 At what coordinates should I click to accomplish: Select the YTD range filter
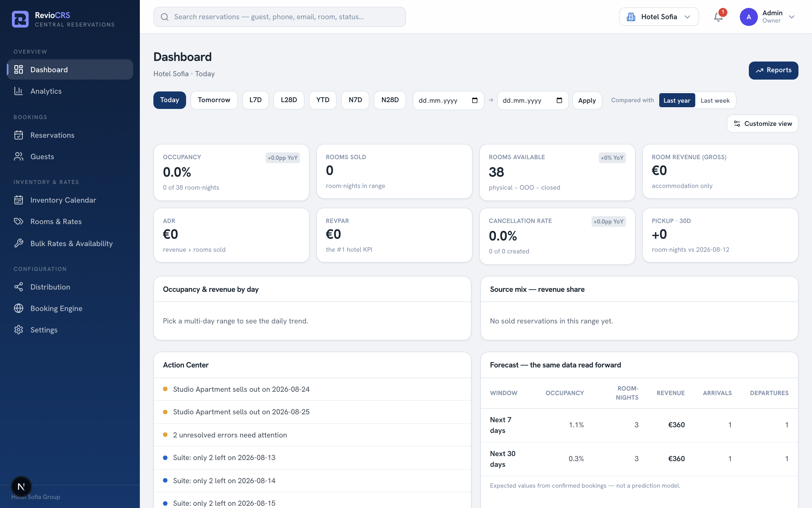pos(323,100)
